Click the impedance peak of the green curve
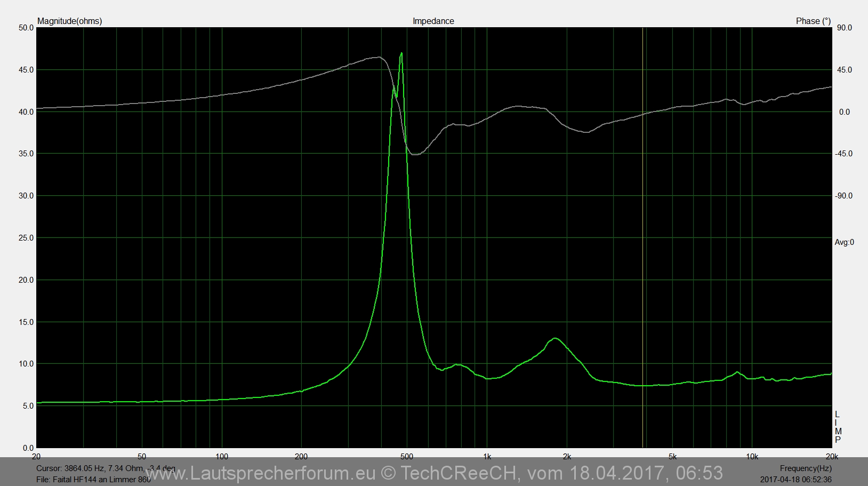The image size is (868, 486). 401,53
